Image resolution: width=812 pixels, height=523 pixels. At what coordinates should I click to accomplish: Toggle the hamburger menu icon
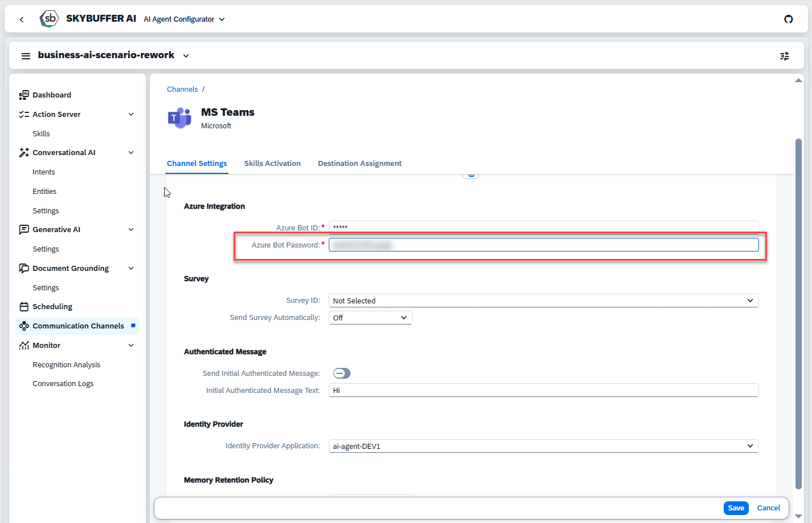click(x=26, y=56)
